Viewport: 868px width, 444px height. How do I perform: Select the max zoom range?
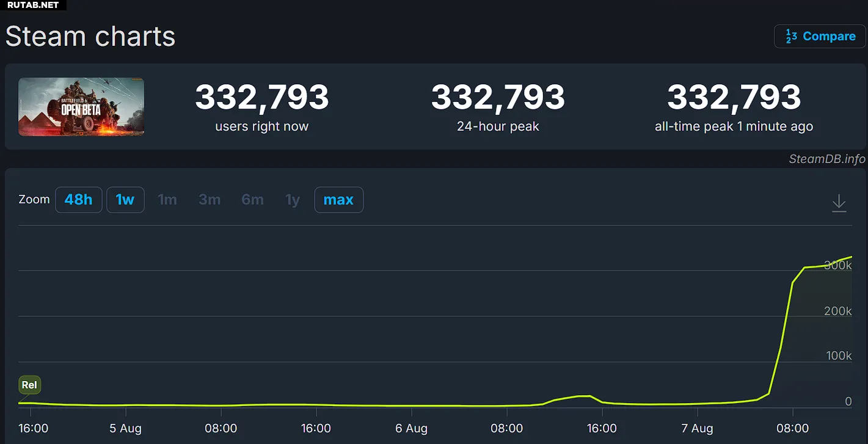coord(338,200)
